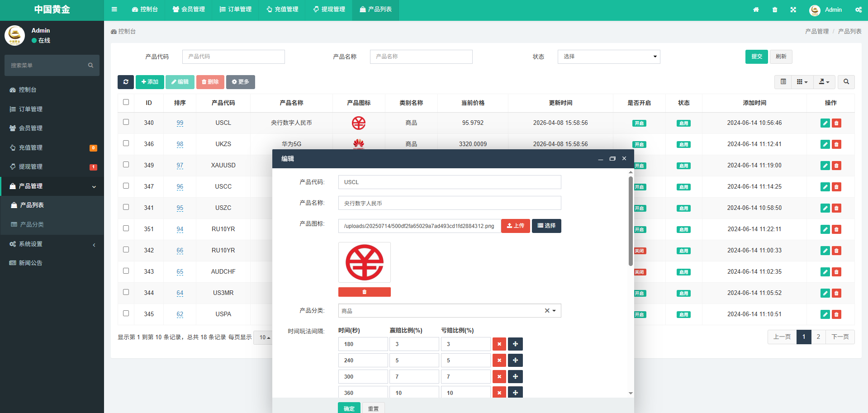This screenshot has width=868, height=413.
Task: Check the checkbox for row 346
Action: pyautogui.click(x=126, y=143)
